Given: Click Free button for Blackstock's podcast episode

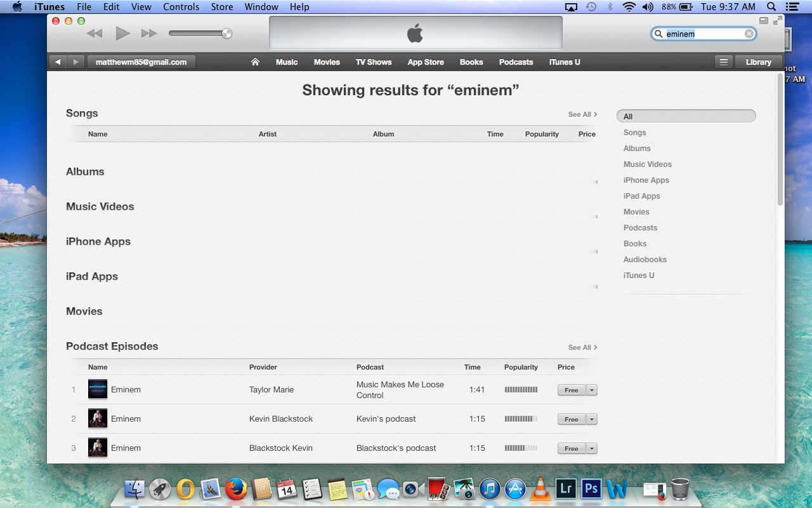Looking at the screenshot, I should pos(572,448).
